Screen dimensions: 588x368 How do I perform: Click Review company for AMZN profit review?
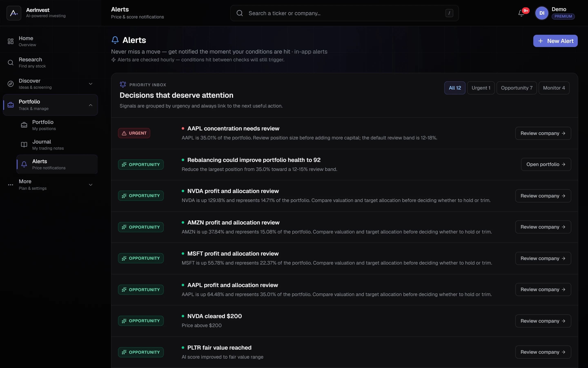pyautogui.click(x=543, y=227)
